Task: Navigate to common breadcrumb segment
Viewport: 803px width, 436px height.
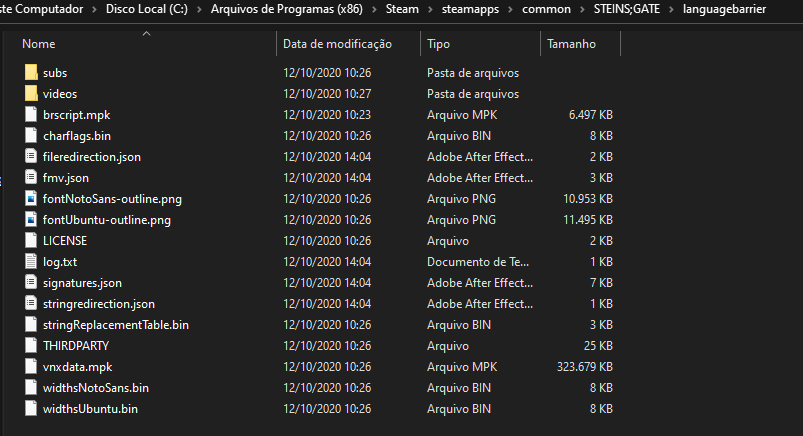Action: tap(546, 9)
